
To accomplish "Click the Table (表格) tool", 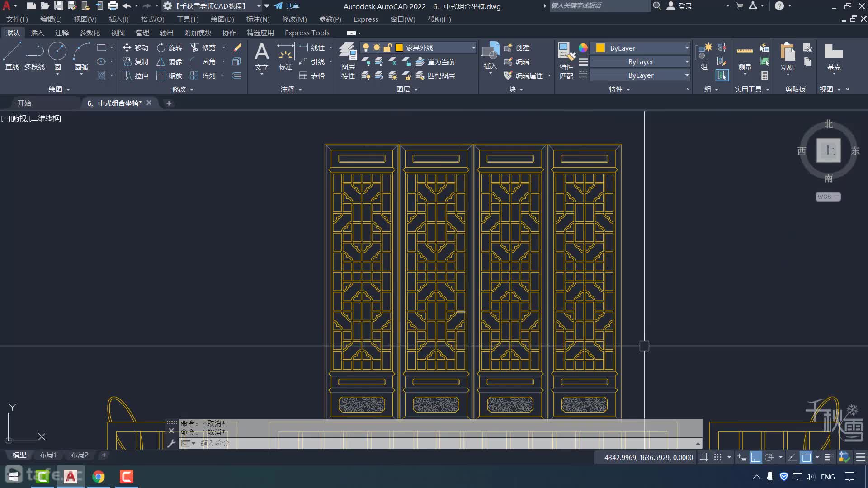I will (312, 75).
